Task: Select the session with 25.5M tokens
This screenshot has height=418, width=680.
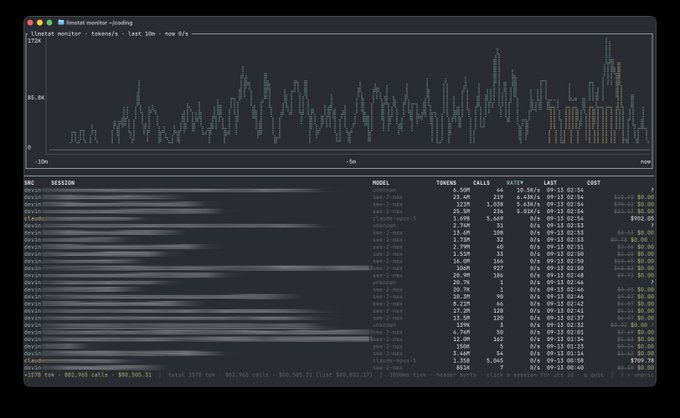Action: (339, 211)
